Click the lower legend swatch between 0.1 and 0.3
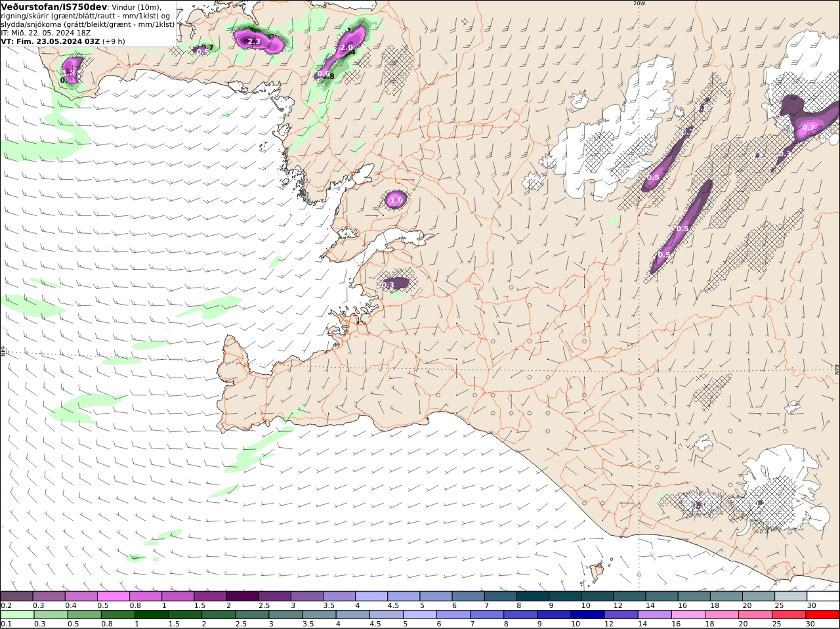Screen dimensions: 840x629 (18, 615)
